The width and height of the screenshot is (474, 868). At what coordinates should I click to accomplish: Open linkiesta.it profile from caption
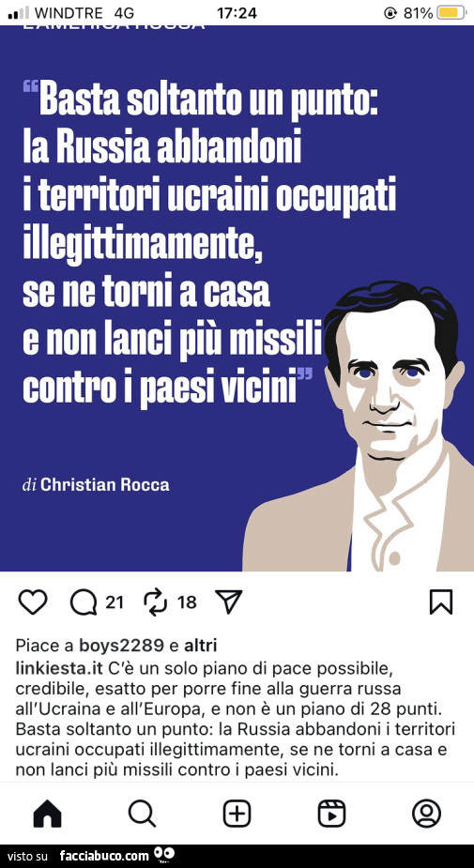(59, 669)
